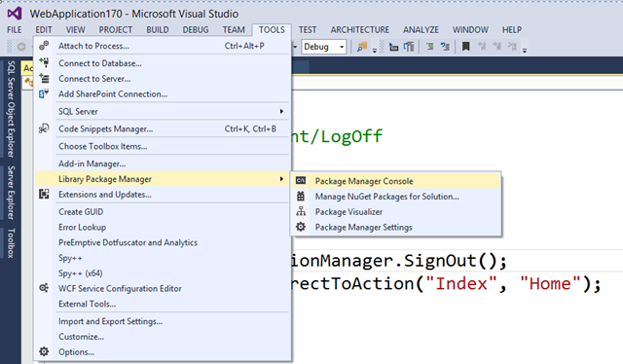Click the "Home" string in the code editor
This screenshot has width=623, height=364.
coord(550,284)
